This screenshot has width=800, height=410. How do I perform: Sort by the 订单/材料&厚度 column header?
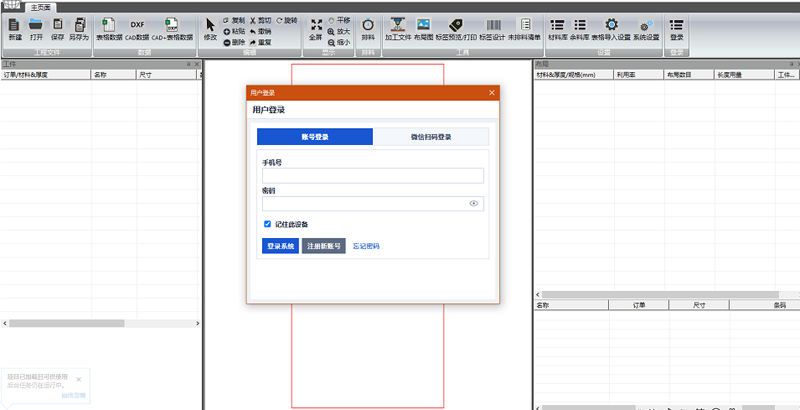pos(46,75)
